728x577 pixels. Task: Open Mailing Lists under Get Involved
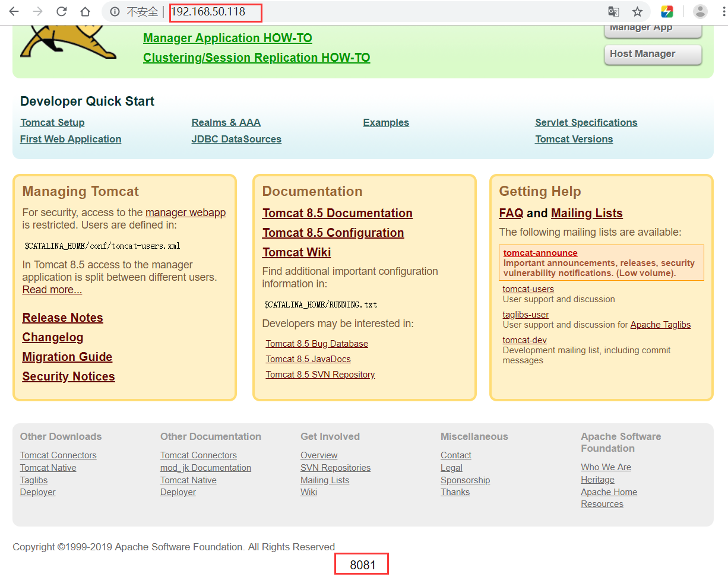point(325,480)
